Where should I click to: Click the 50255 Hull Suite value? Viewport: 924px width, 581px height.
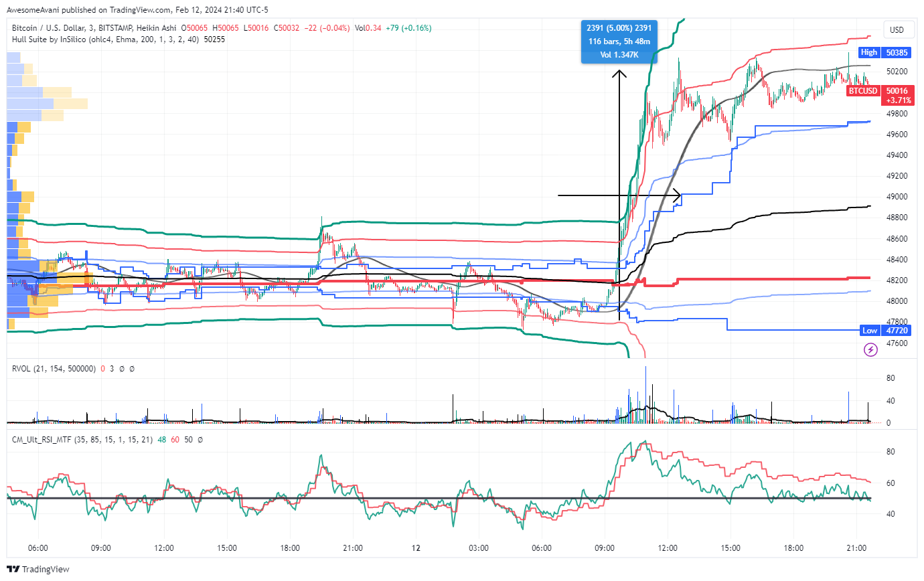point(214,39)
